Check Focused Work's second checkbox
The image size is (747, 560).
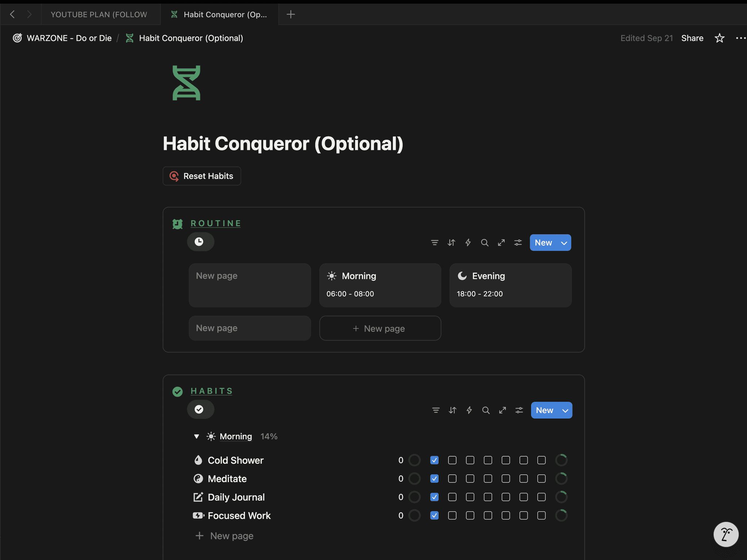click(452, 516)
